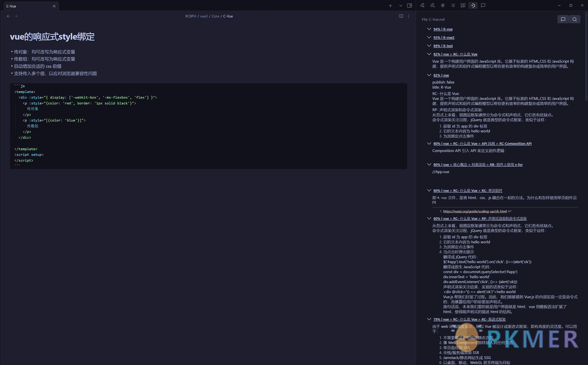Click bullet 传数组: 均可改写为响应式变量

click(x=45, y=59)
